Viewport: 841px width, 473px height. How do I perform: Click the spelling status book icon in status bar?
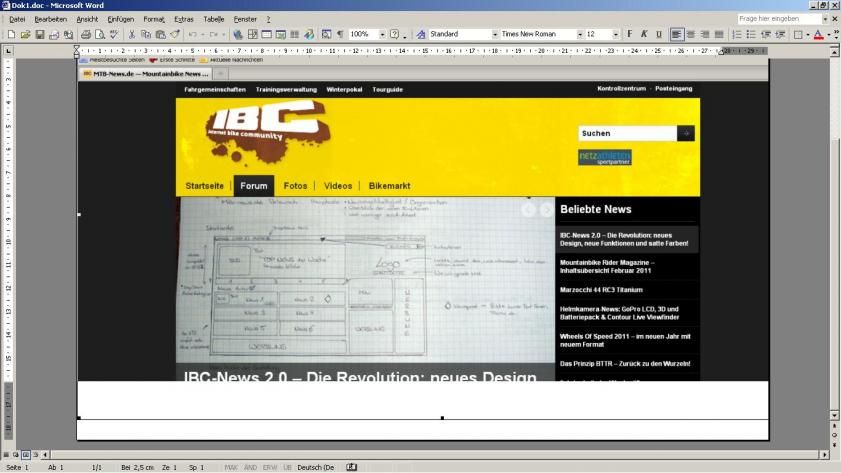351,467
